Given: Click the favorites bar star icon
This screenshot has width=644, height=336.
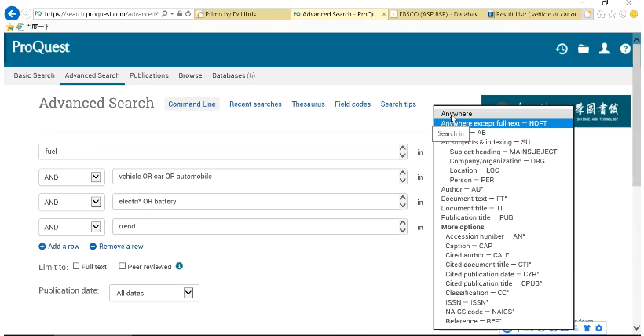Looking at the screenshot, I should click(x=10, y=27).
